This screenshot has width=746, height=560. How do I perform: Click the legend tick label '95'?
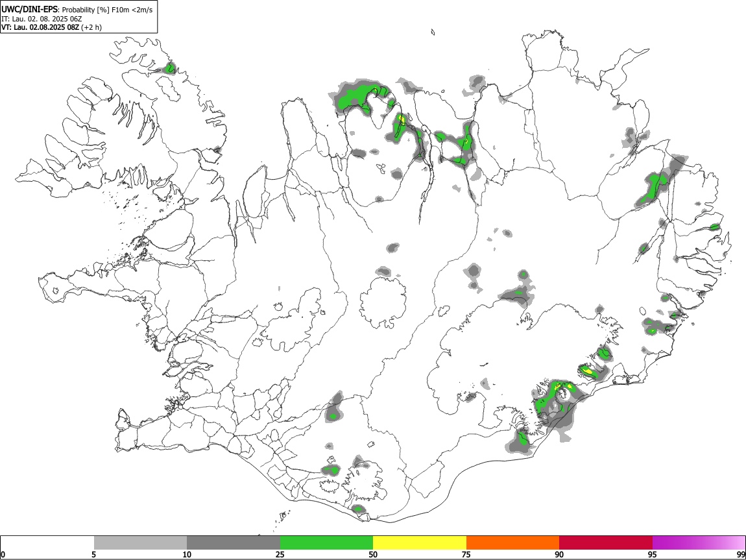653,555
